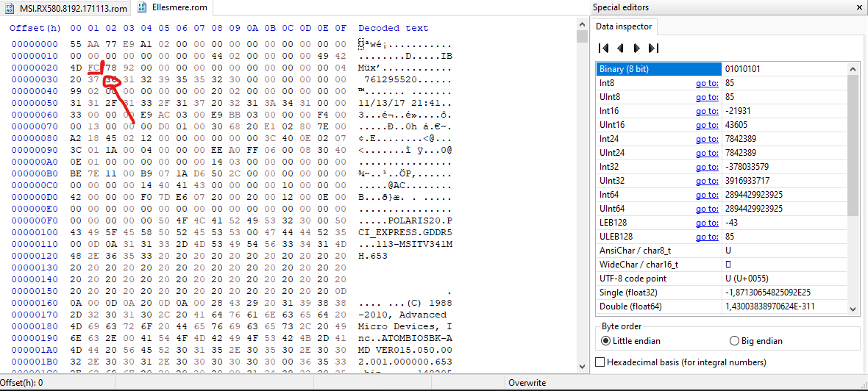The width and height of the screenshot is (868, 391).
Task: Click 'go to:' link for UInt24
Action: tap(707, 153)
